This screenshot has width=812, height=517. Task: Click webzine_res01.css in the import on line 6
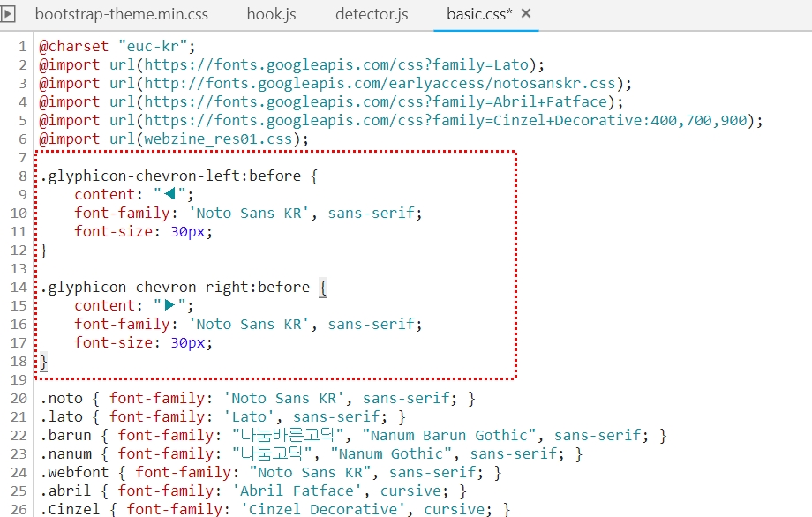coord(222,139)
